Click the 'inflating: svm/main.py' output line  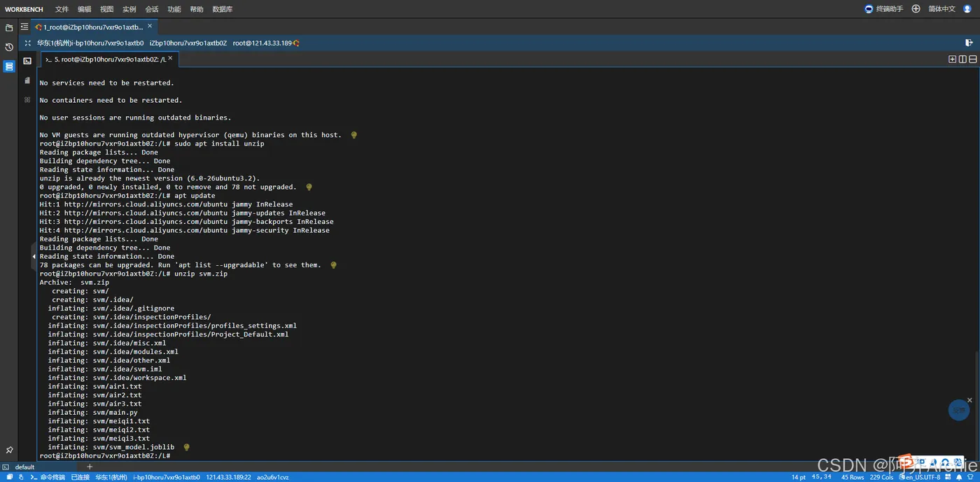coord(92,413)
